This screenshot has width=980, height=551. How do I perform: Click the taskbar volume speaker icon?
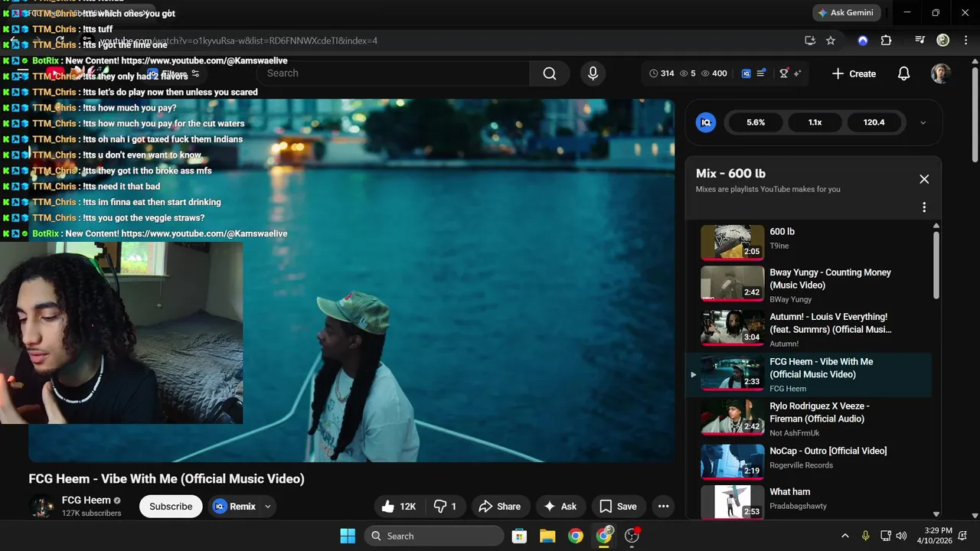click(x=901, y=536)
